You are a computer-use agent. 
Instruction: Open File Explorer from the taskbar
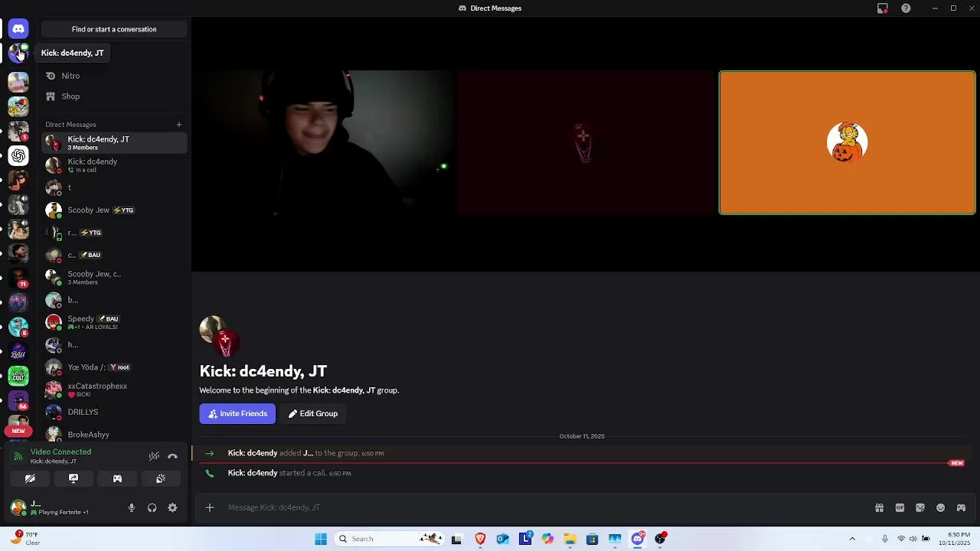(570, 539)
